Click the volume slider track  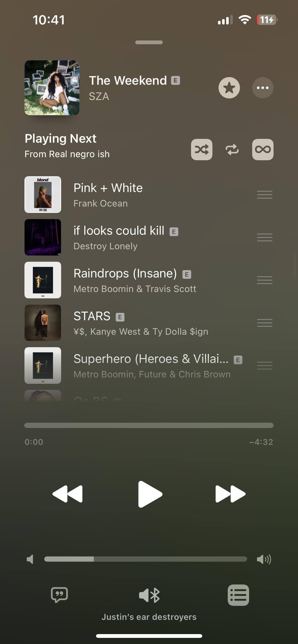(145, 559)
